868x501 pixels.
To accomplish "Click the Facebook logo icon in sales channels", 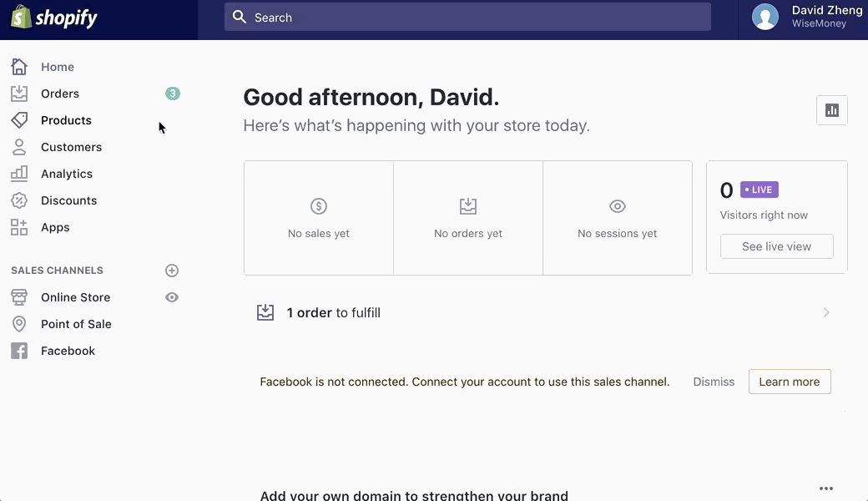I will click(x=19, y=351).
